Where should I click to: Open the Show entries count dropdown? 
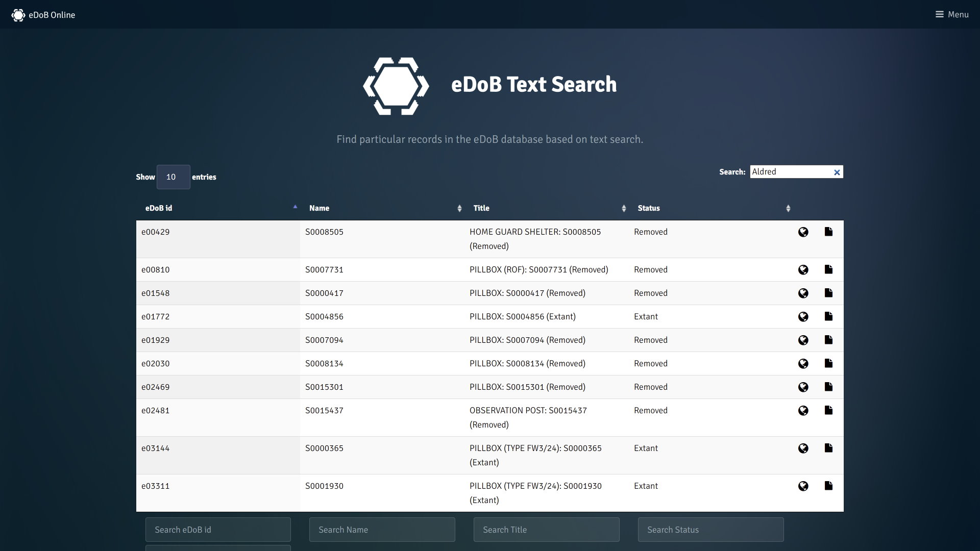point(173,177)
